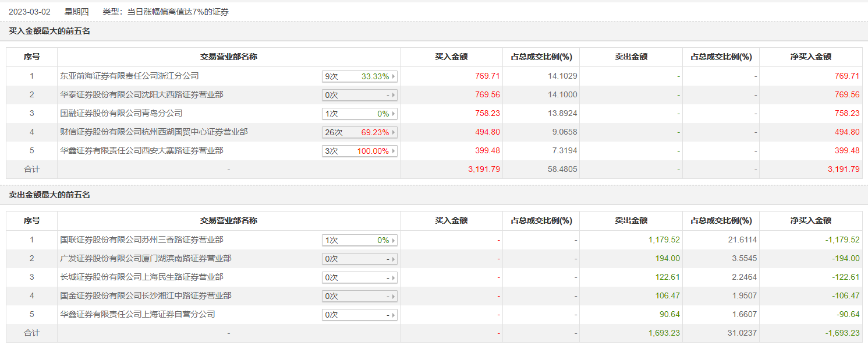Click 华鑫证券西安大寨路证券营业部 link
This screenshot has width=868, height=345.
142,150
